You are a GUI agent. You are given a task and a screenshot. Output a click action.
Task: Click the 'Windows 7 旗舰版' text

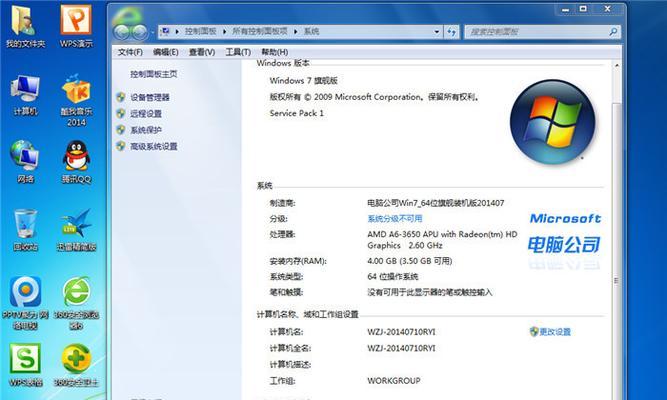point(303,80)
